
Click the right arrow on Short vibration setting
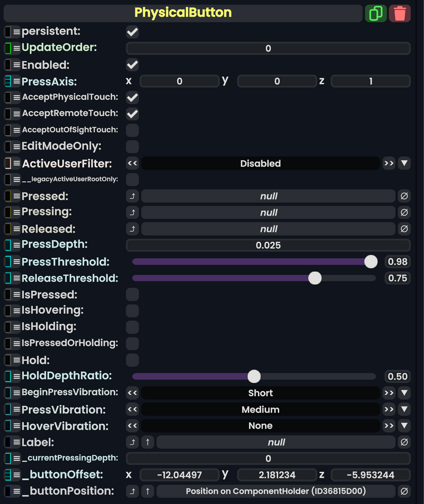click(388, 393)
